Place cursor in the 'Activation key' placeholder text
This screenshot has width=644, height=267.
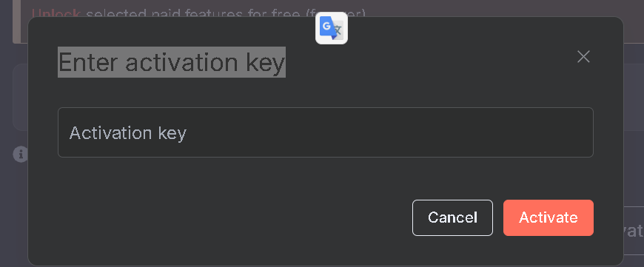point(128,133)
